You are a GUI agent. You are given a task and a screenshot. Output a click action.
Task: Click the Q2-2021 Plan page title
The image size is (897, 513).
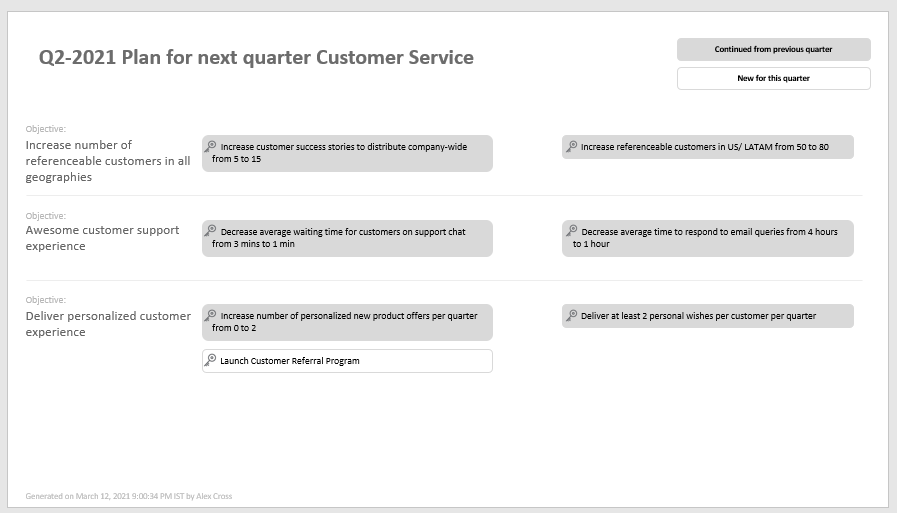pyautogui.click(x=256, y=57)
